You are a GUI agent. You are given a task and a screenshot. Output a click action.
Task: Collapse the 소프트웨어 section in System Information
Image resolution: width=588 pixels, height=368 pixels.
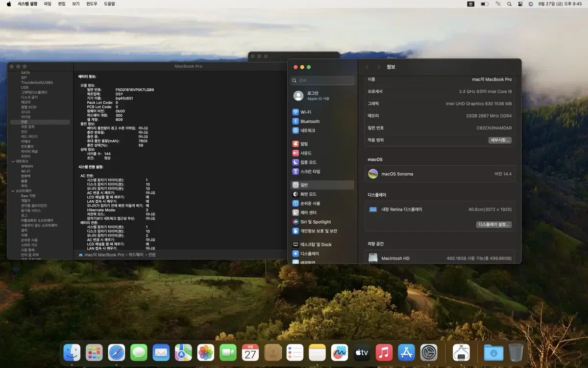[x=13, y=191]
